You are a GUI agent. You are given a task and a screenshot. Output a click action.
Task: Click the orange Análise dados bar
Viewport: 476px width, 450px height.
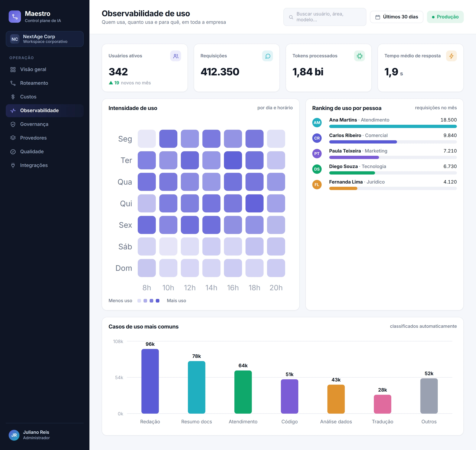pos(336,399)
